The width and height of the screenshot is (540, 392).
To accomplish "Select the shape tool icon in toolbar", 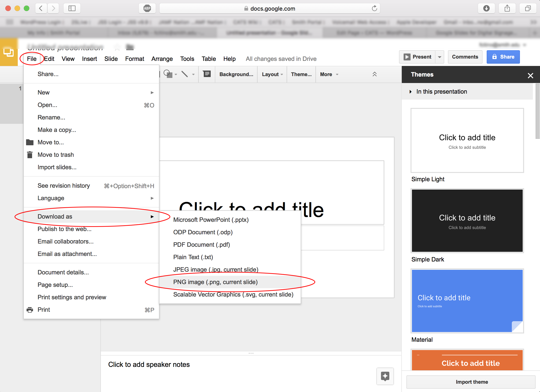I will click(x=168, y=74).
